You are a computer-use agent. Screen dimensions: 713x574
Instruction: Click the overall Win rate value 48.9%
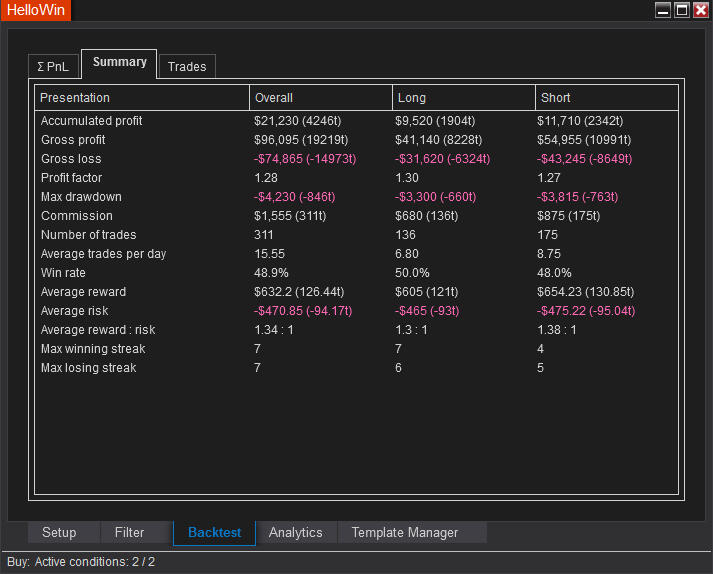pos(272,273)
